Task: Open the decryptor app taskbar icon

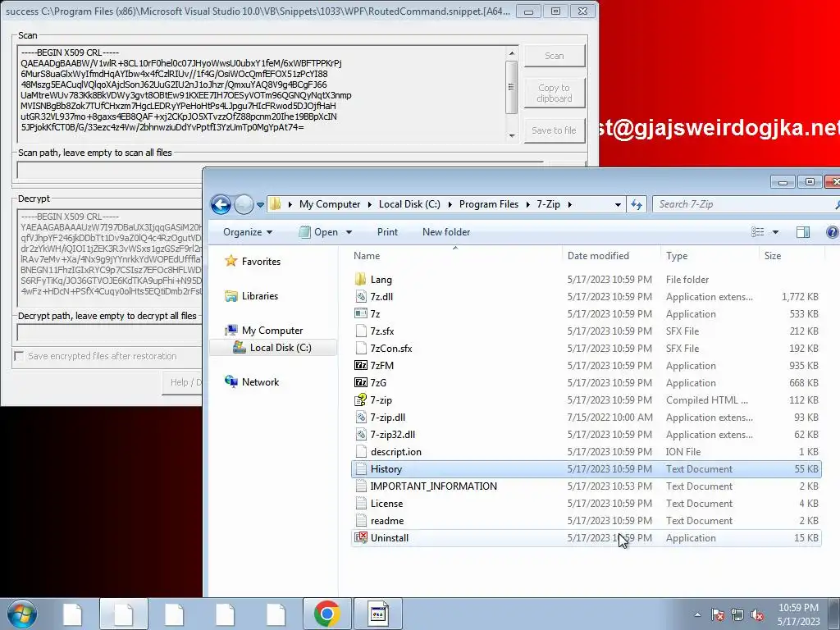Action: click(377, 614)
